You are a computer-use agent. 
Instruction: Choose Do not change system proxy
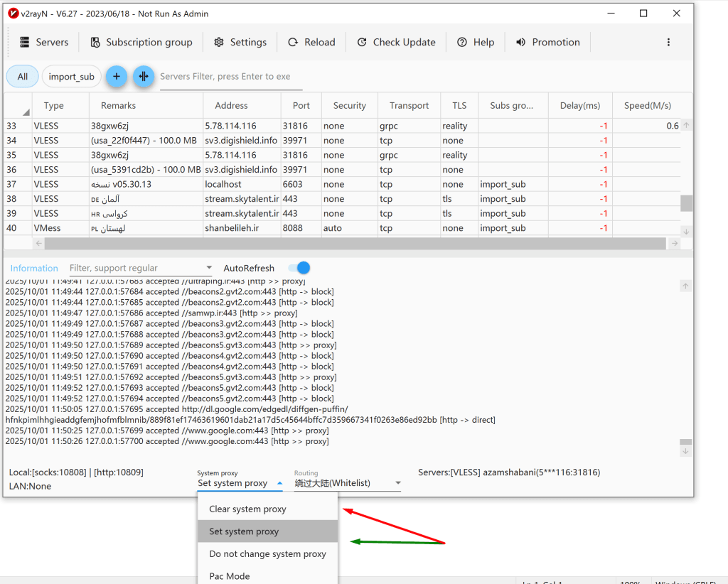(267, 553)
